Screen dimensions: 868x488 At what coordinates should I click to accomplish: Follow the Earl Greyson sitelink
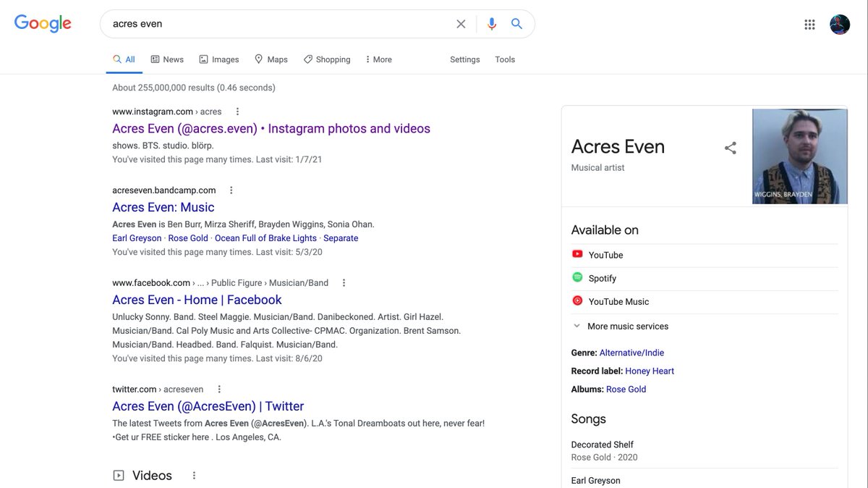tap(137, 238)
